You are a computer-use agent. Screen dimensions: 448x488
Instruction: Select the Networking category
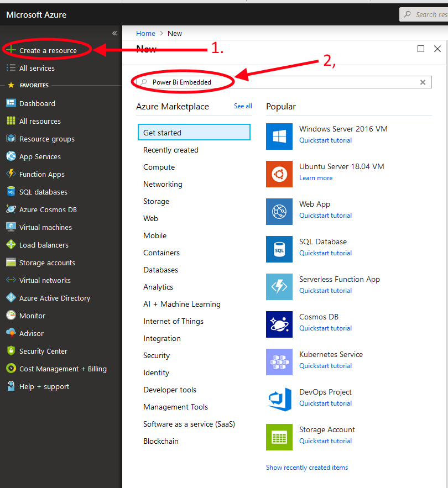click(x=163, y=184)
